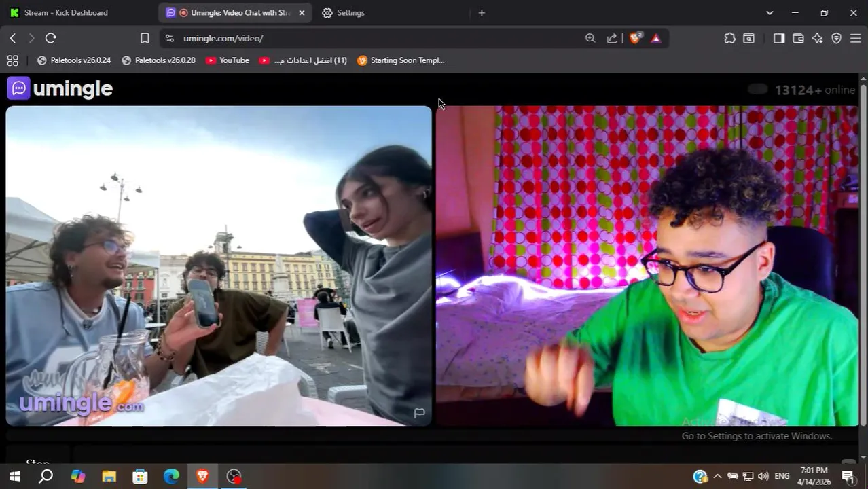Open the Windows Start menu
Viewport: 868px width, 489px height.
tap(14, 476)
